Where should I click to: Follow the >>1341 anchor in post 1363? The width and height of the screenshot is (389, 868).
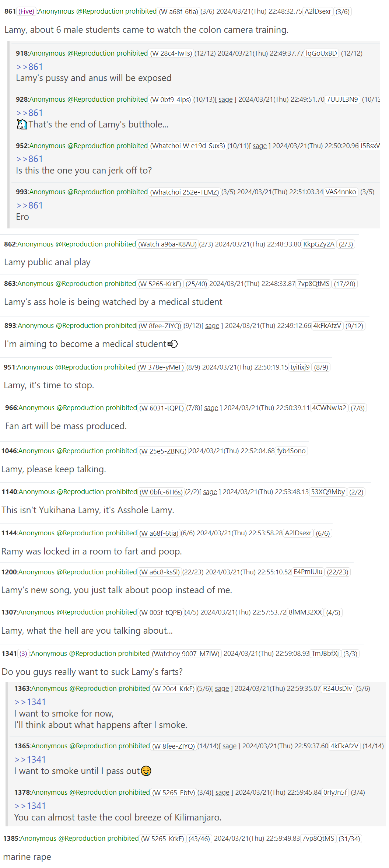30,702
